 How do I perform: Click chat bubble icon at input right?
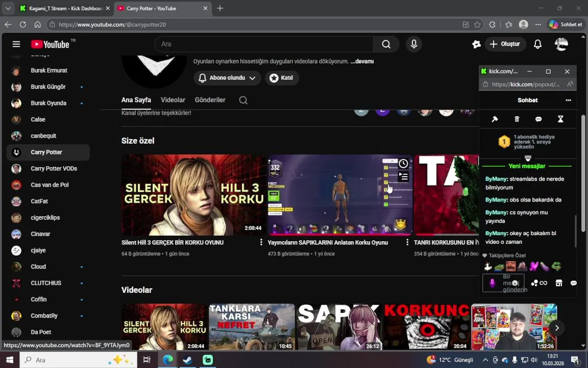click(573, 283)
